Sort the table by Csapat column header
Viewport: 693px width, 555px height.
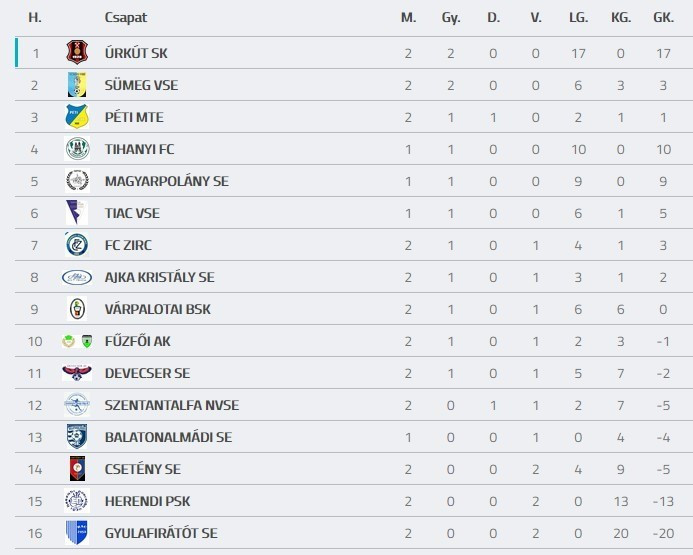tap(125, 18)
